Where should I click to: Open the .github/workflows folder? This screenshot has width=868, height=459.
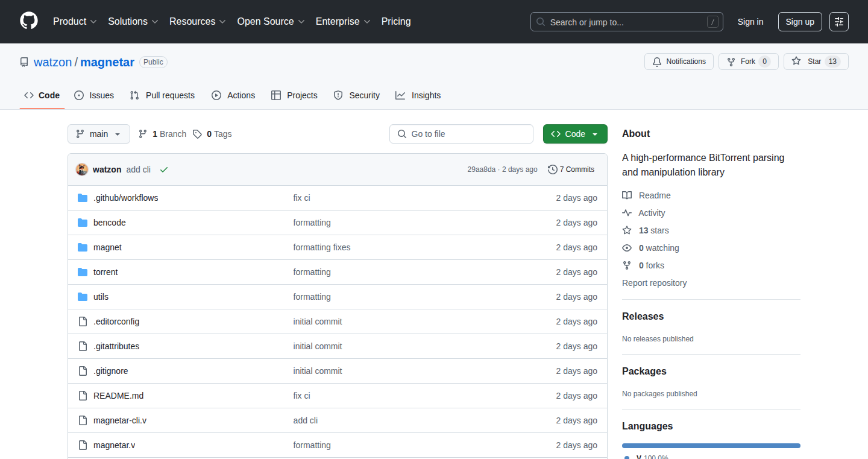click(125, 198)
